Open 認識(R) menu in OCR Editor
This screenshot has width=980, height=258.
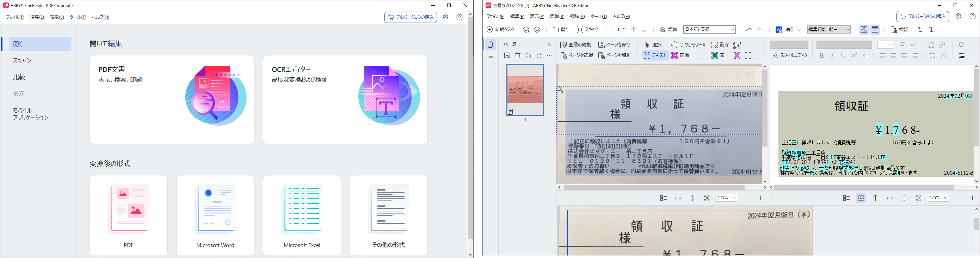(557, 17)
